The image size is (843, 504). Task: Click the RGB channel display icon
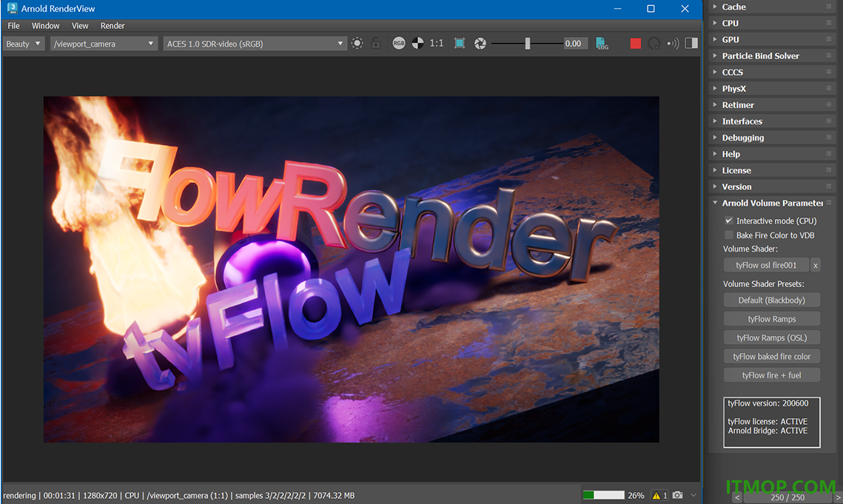(x=398, y=44)
